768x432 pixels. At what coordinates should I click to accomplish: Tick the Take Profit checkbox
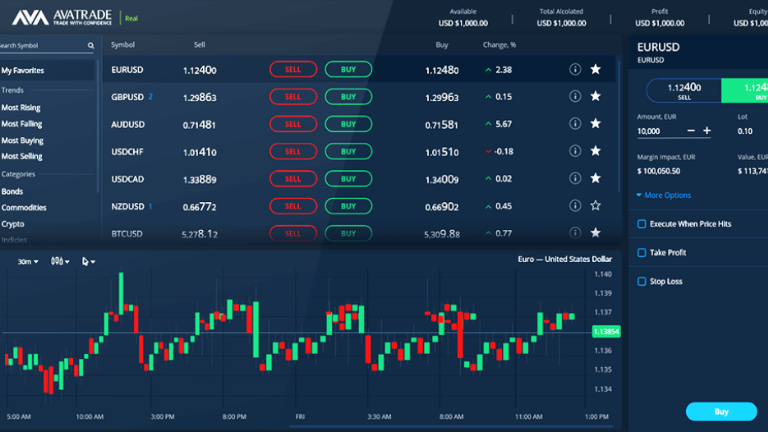pos(642,253)
